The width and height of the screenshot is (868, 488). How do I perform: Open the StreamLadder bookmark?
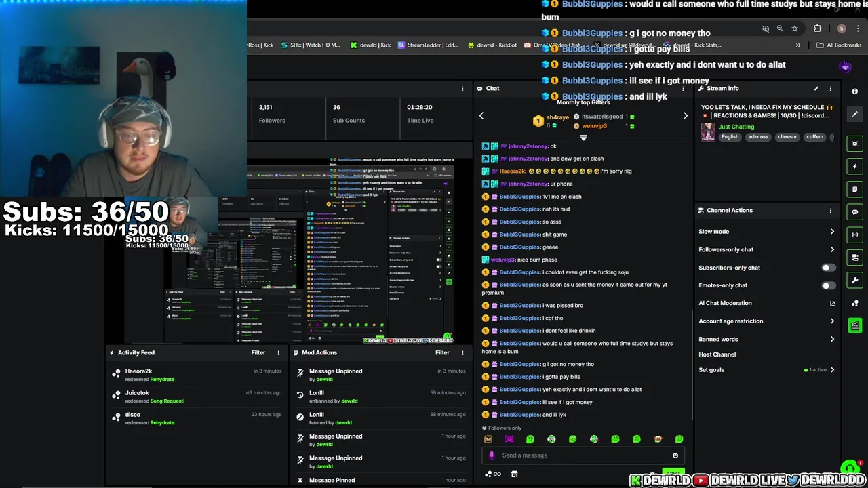point(429,45)
